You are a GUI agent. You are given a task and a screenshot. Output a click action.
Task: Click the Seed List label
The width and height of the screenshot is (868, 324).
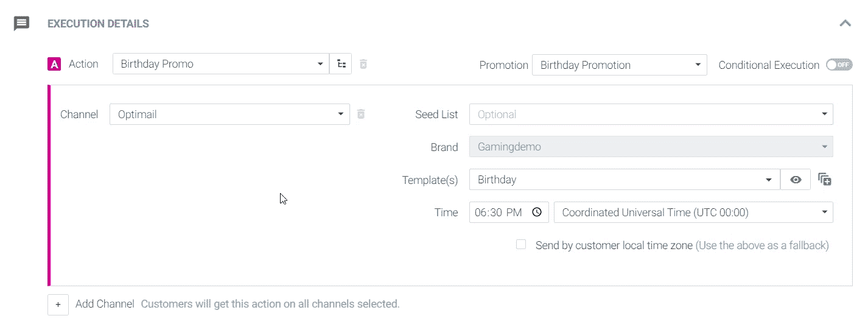click(x=436, y=114)
